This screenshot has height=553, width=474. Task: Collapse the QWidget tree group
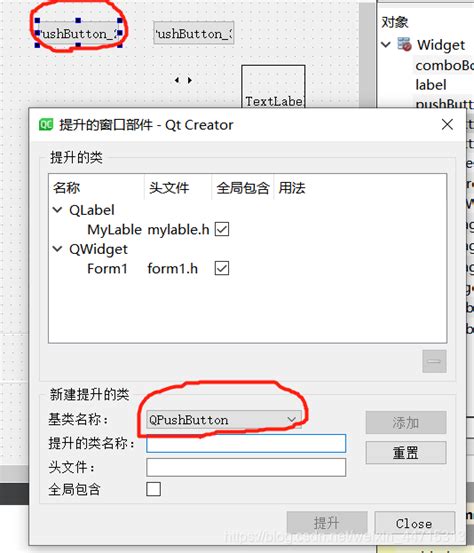point(57,249)
